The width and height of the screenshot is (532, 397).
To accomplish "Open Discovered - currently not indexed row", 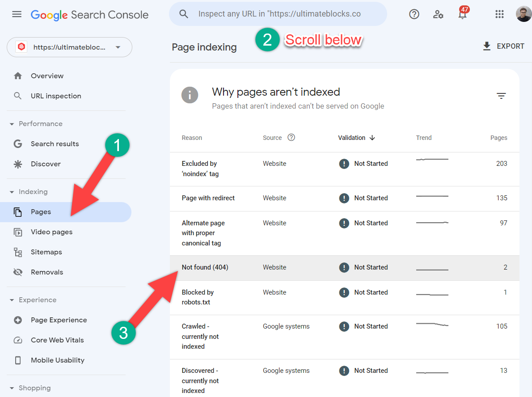I will (344, 378).
